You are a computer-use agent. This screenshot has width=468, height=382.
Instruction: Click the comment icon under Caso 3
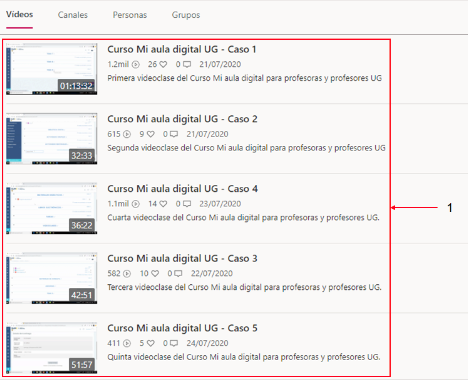(178, 273)
